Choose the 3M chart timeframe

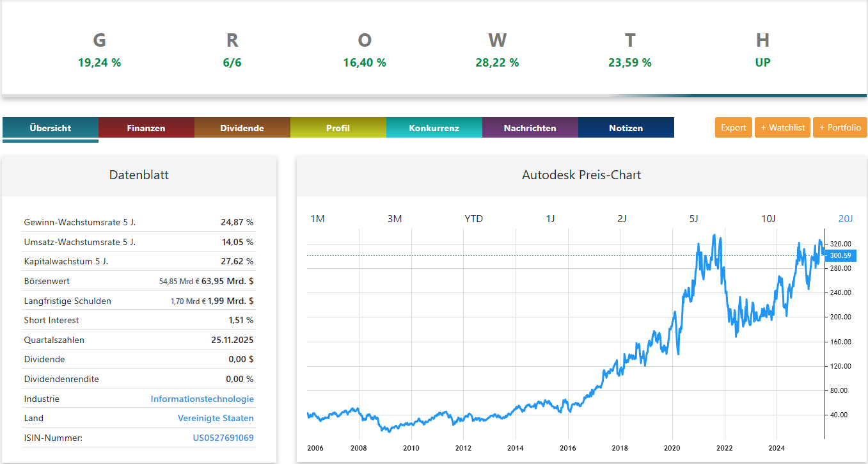(x=395, y=219)
